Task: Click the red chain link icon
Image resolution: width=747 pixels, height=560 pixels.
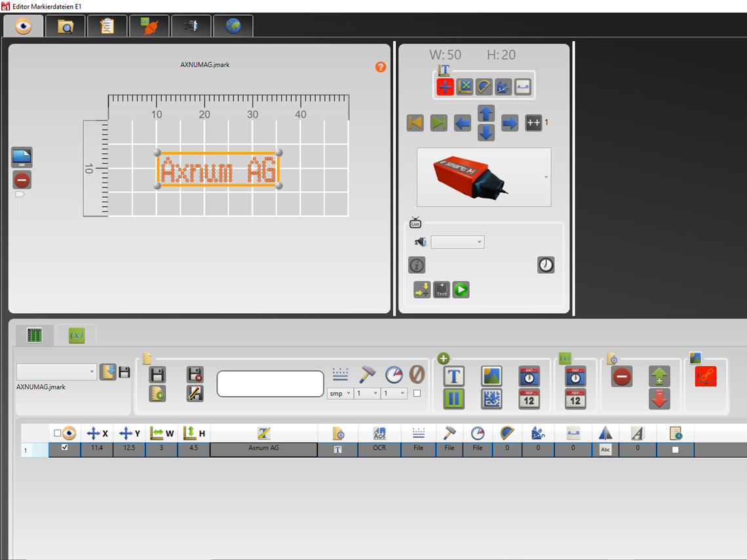Action: [706, 377]
